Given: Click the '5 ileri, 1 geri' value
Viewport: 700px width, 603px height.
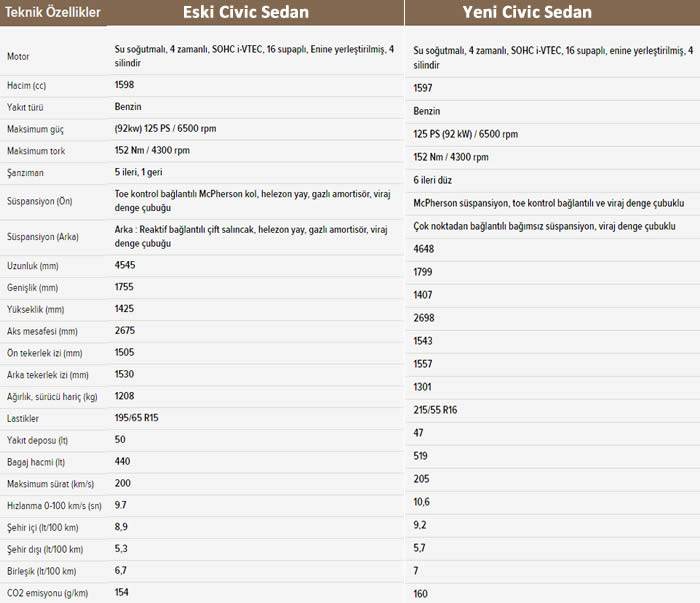Looking at the screenshot, I should (x=138, y=172).
